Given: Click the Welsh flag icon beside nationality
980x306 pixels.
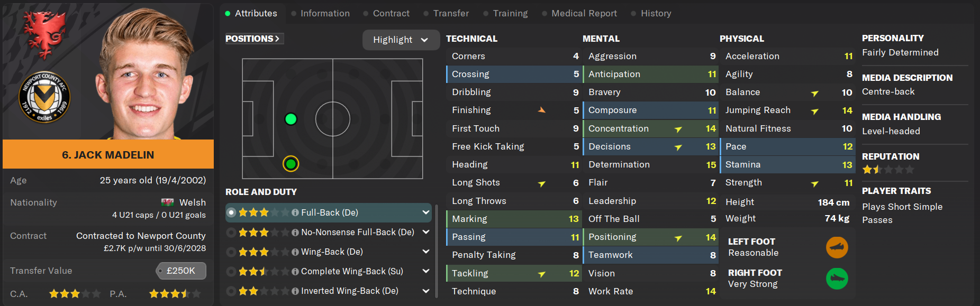Looking at the screenshot, I should point(167,202).
